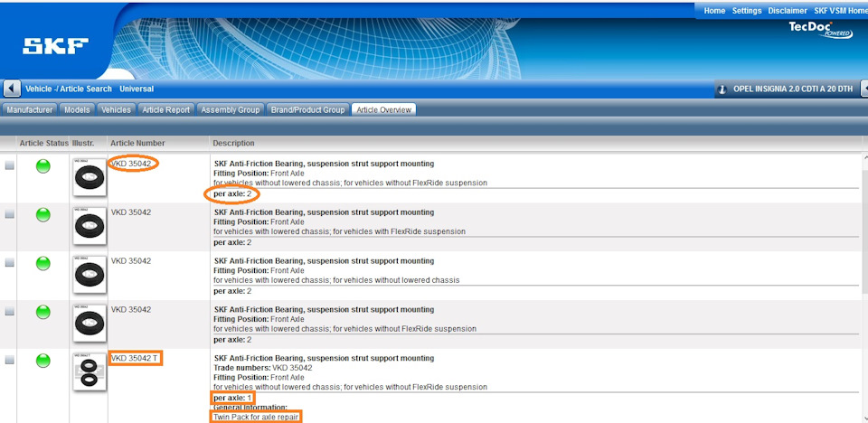Tick checkbox for 'with lowered chassis; without lowered chassis' row
Screen dimensions: 868x423
pyautogui.click(x=9, y=263)
